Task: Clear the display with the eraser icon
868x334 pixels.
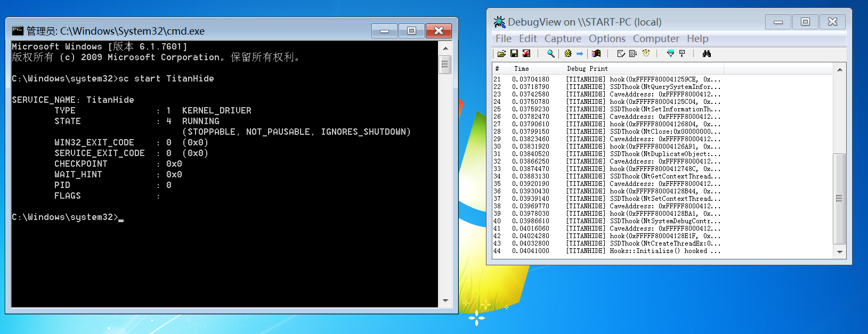Action: point(621,53)
